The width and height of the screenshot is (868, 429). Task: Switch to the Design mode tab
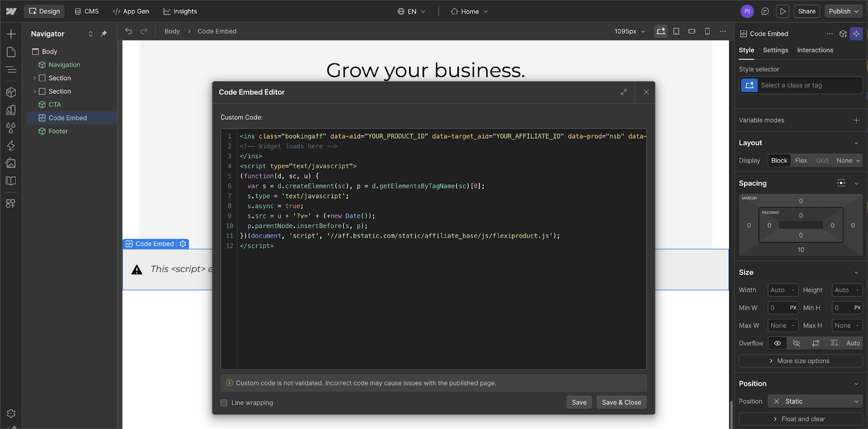click(x=44, y=11)
